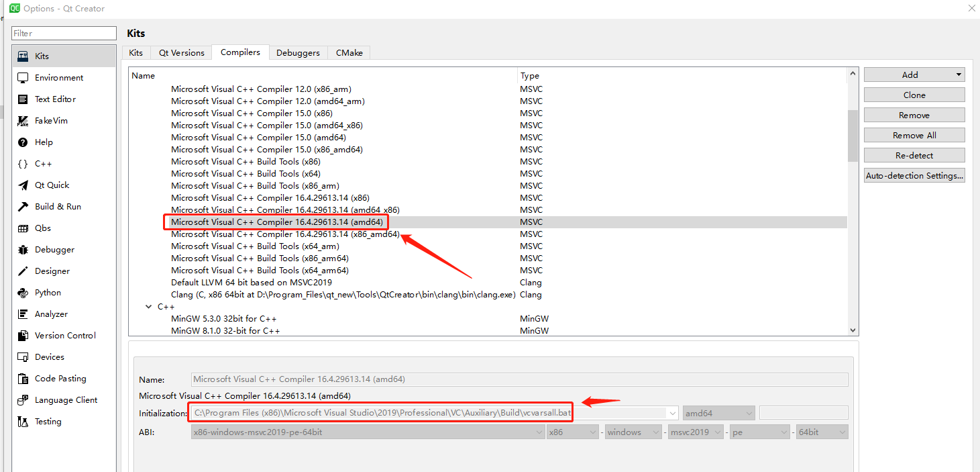The width and height of the screenshot is (980, 472).
Task: Switch to the Debuggers tab
Action: [298, 52]
